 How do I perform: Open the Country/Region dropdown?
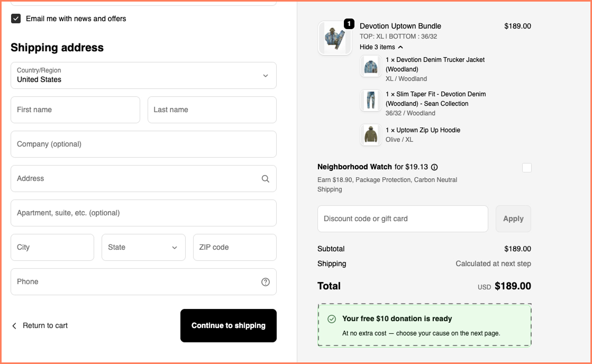coord(143,76)
